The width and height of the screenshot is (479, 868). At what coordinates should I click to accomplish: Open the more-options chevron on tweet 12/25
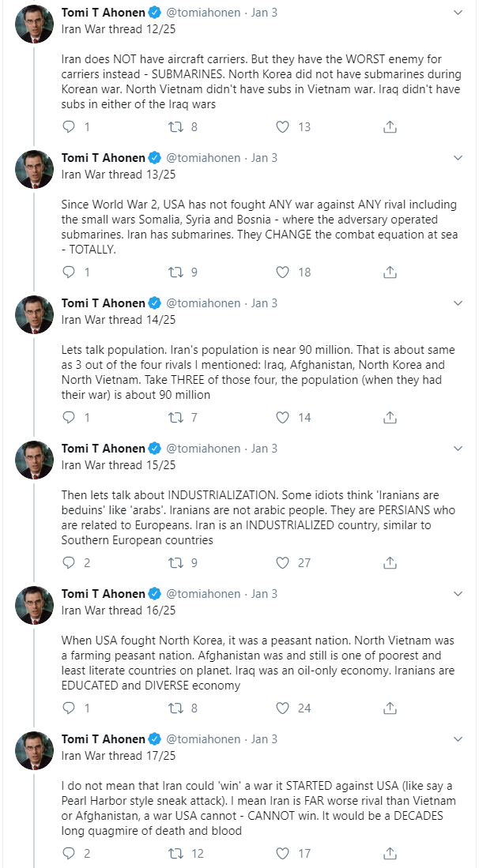pos(458,13)
